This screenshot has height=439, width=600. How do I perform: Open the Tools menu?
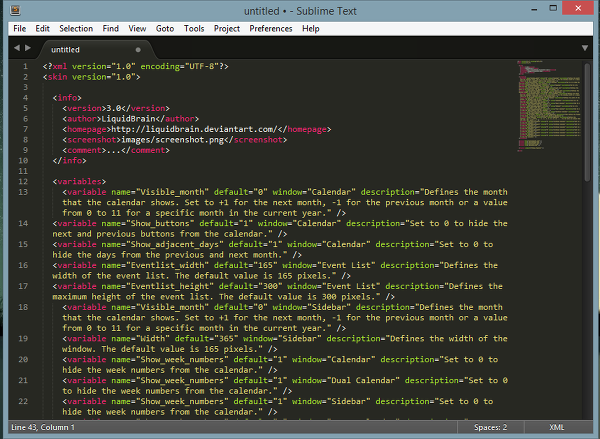pyautogui.click(x=194, y=29)
